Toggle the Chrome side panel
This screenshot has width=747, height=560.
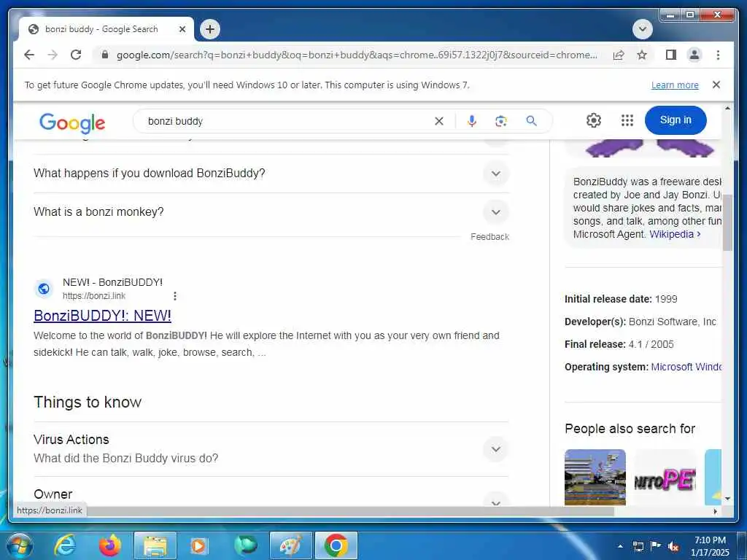point(671,55)
